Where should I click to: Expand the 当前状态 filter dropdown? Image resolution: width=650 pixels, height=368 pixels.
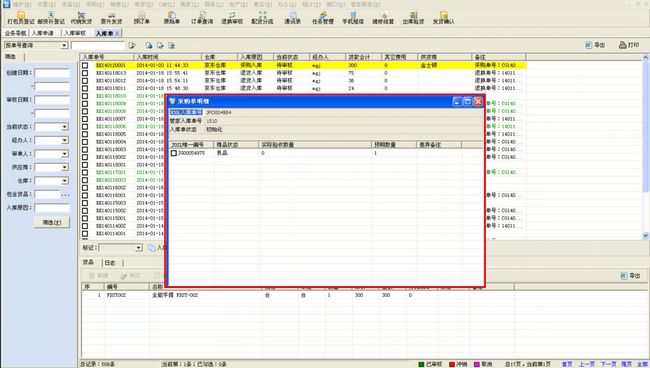pyautogui.click(x=65, y=127)
